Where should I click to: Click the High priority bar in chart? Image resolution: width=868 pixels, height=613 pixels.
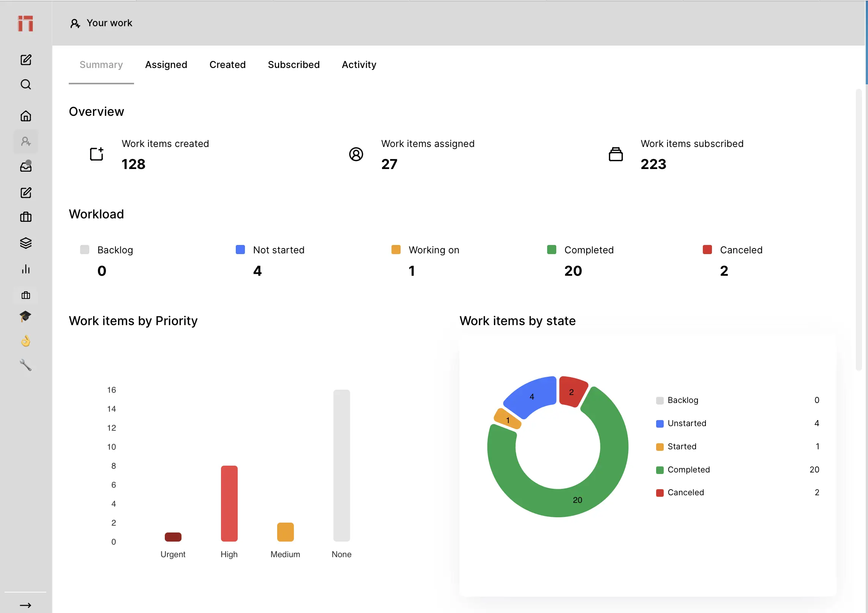[x=229, y=503]
